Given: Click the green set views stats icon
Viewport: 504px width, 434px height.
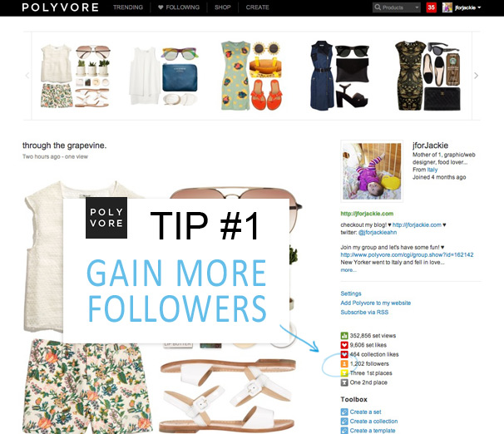Looking at the screenshot, I should 344,336.
